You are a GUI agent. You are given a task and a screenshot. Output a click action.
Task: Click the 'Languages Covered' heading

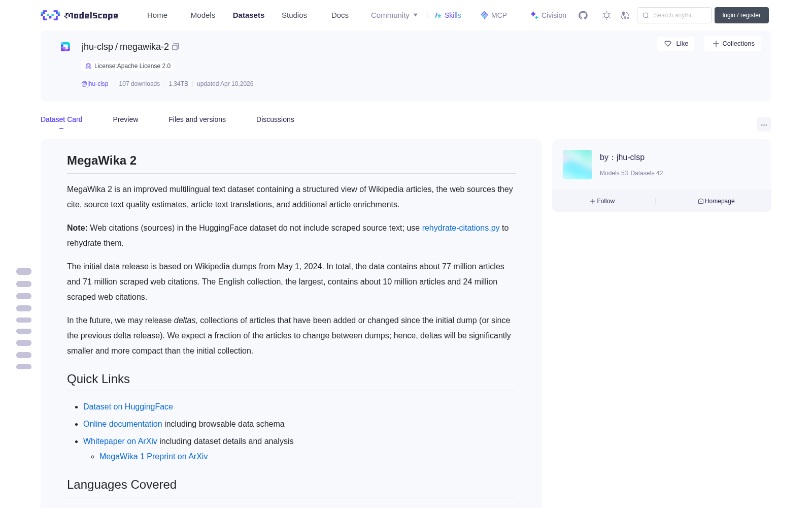tap(122, 485)
